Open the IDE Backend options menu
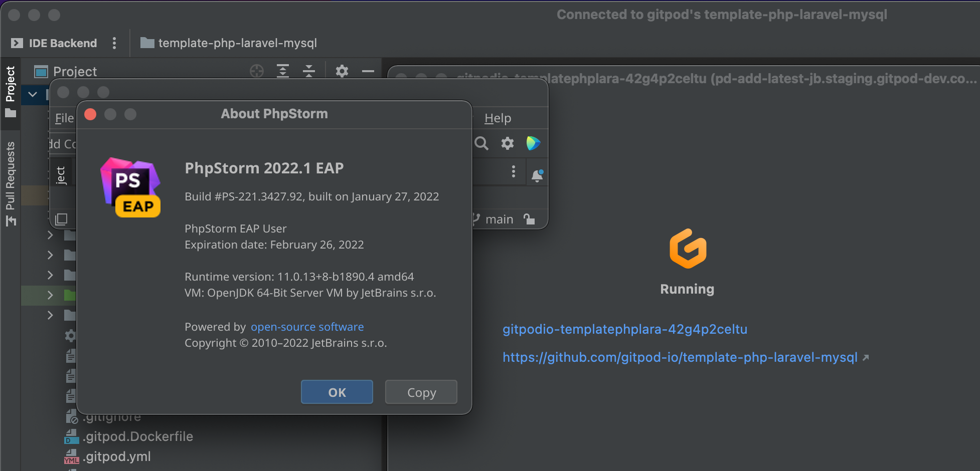Screen dimensions: 980x471 (x=114, y=43)
